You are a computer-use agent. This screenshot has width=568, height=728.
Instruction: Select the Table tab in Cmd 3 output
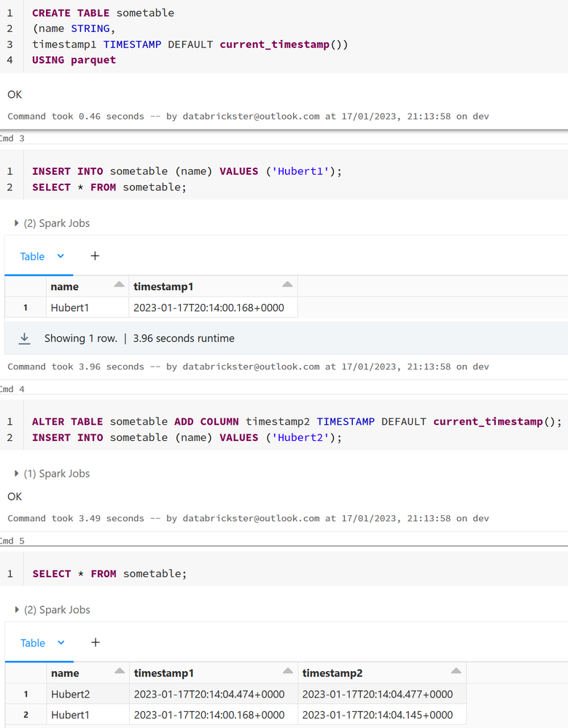[x=32, y=257]
